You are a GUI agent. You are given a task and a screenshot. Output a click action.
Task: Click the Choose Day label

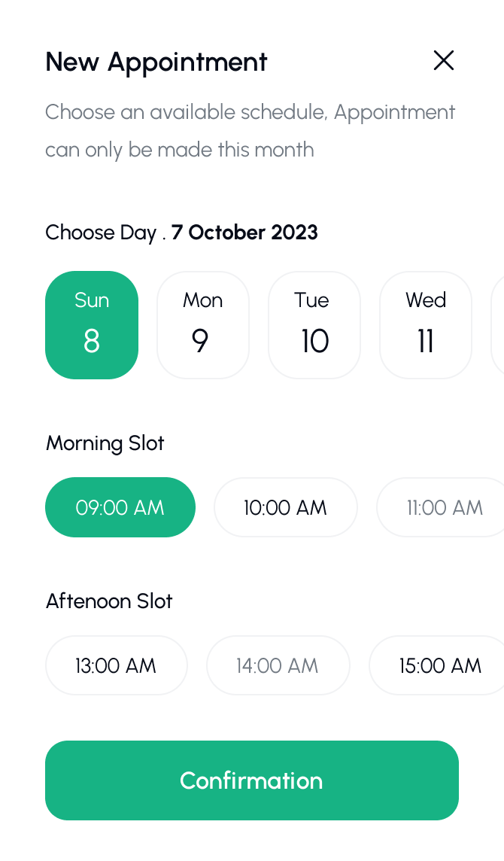pos(101,233)
